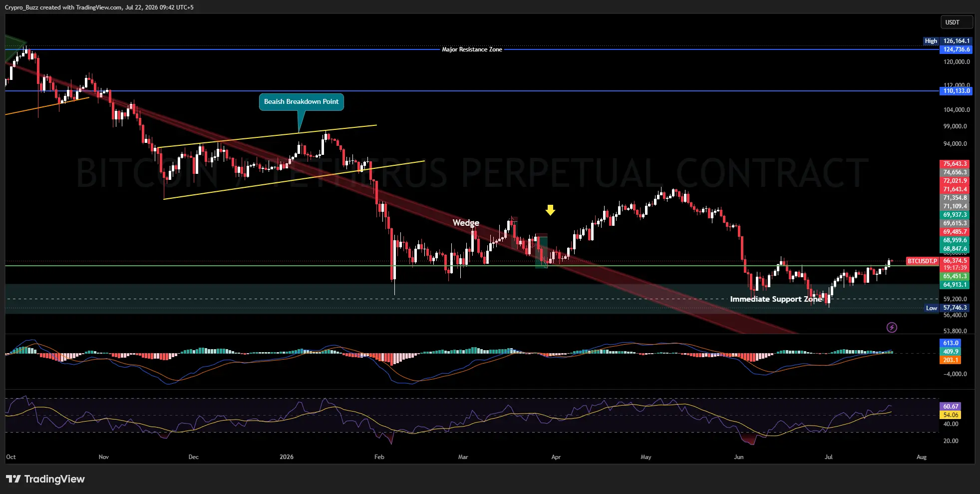Image resolution: width=980 pixels, height=494 pixels.
Task: Click the Oct label on time axis
Action: pos(11,457)
